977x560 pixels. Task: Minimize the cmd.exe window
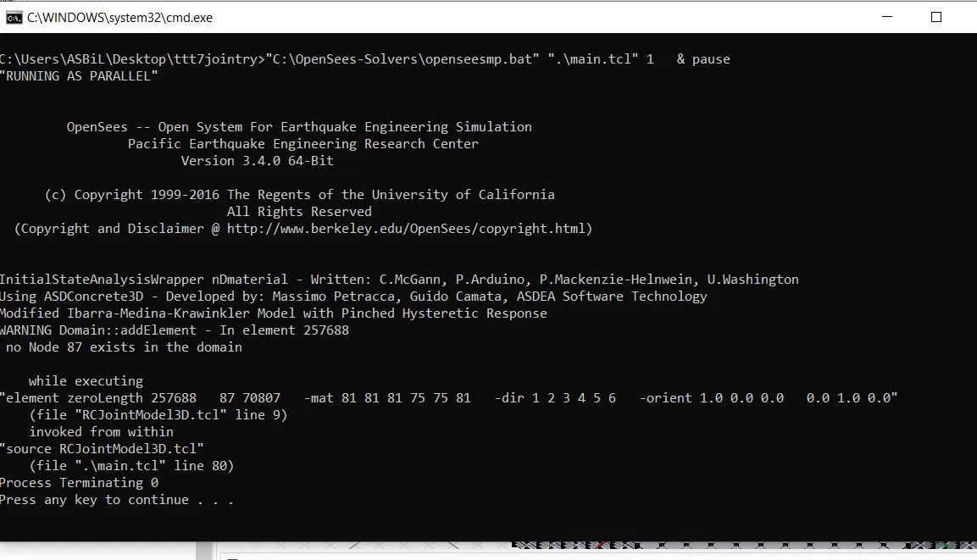click(887, 17)
